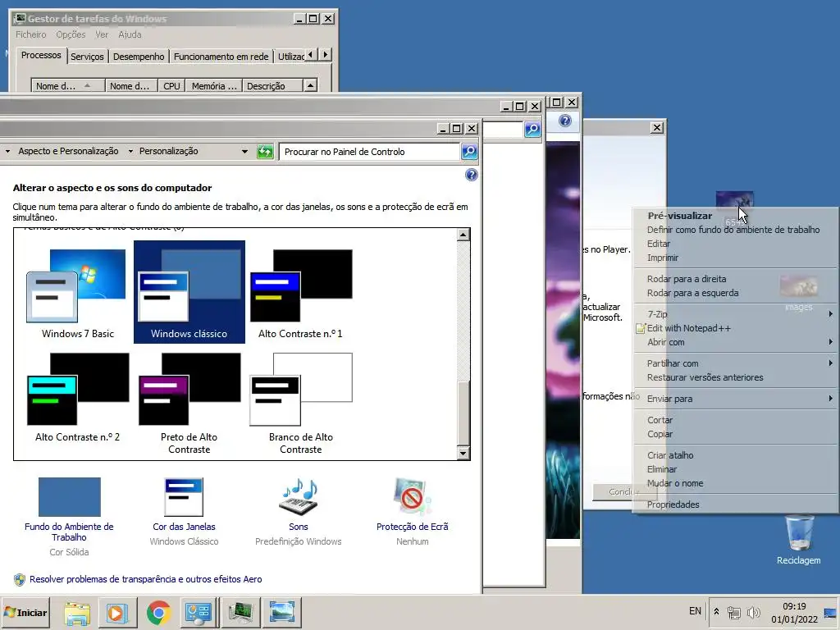The image size is (840, 630).
Task: Expand the Partilhar com submenu
Action: 736,363
